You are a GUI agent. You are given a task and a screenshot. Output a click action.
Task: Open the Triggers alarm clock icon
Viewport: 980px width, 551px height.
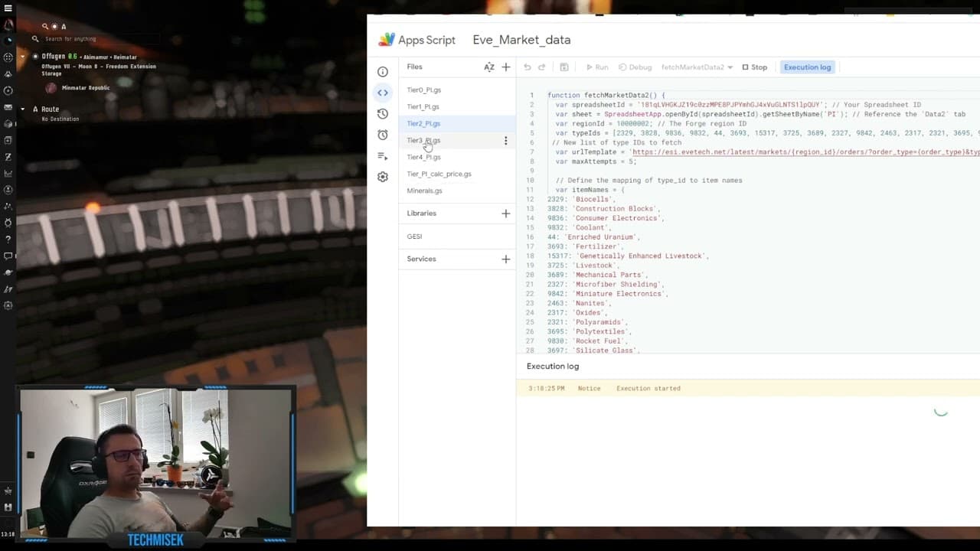383,135
